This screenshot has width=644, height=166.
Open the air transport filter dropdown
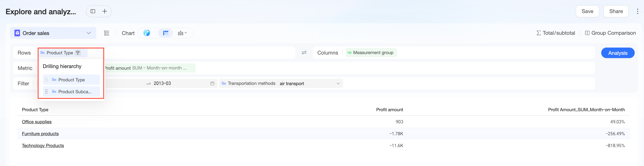click(x=310, y=83)
